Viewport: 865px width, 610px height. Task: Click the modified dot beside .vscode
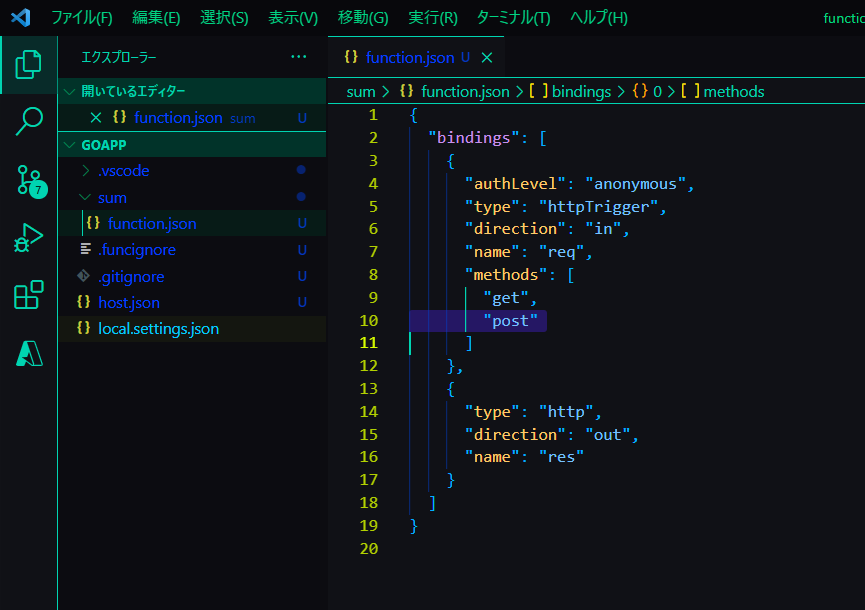pos(301,170)
